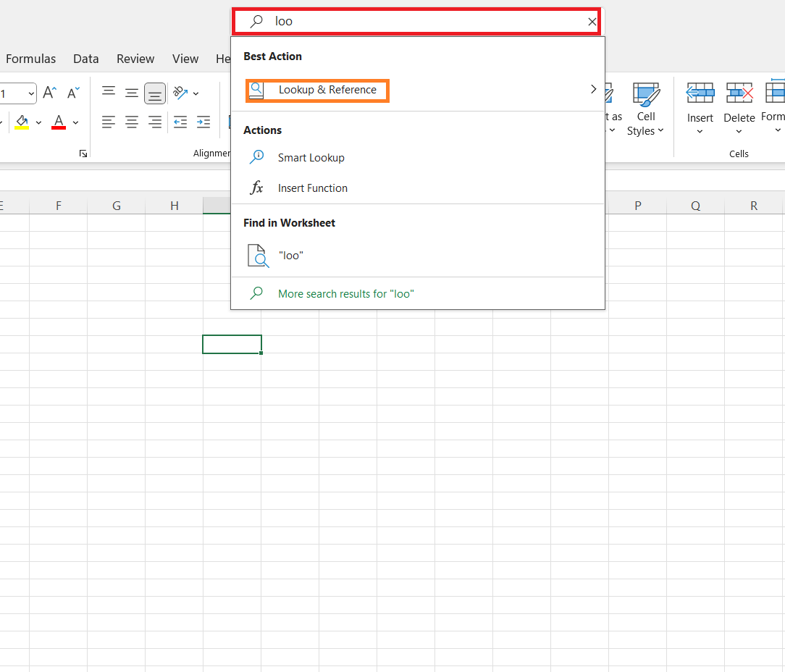Open Review tab
This screenshot has height=672, width=785.
[135, 59]
